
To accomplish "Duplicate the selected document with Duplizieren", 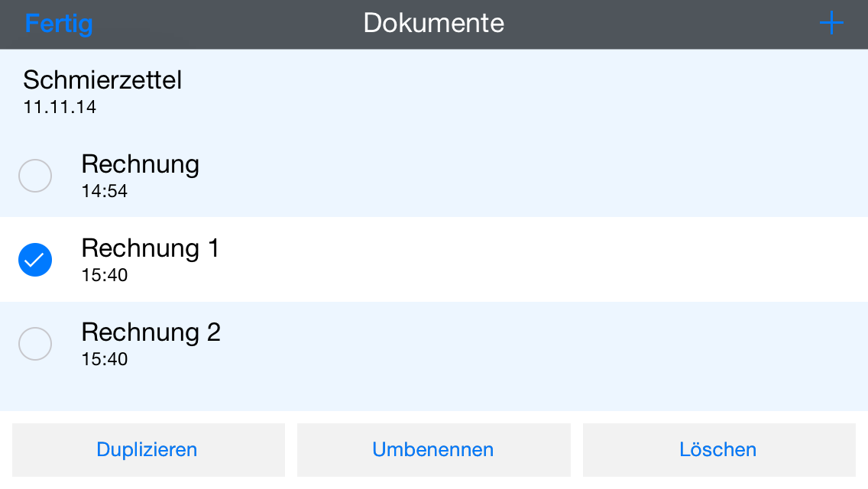I will (x=147, y=449).
